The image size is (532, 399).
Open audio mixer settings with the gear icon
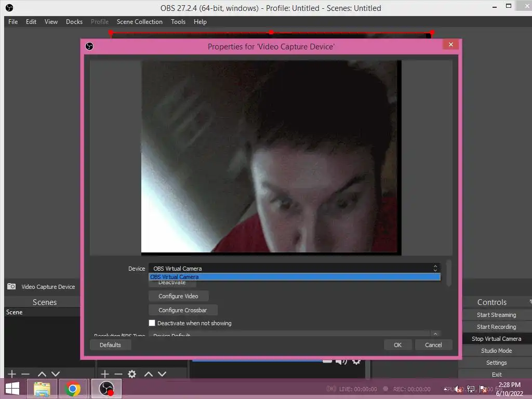[356, 362]
